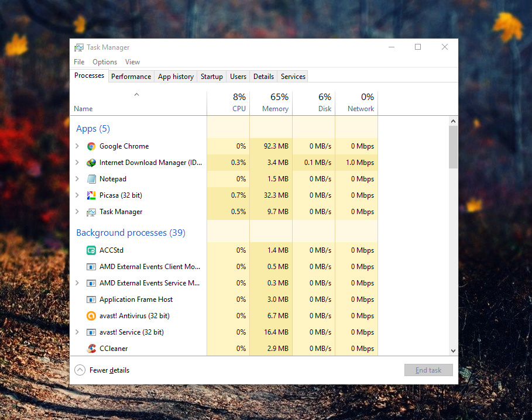Click AMD External Events Service icon
This screenshot has width=532, height=420.
91,283
